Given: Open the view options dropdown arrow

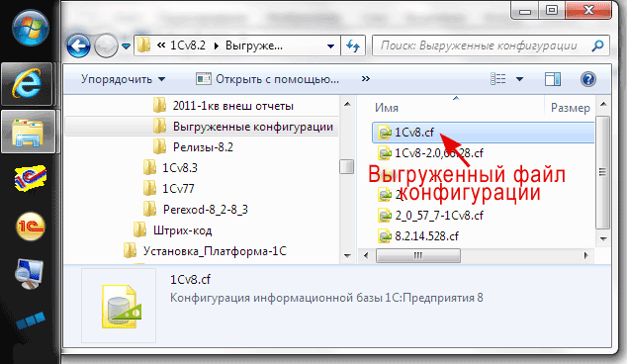Looking at the screenshot, I should (x=519, y=79).
